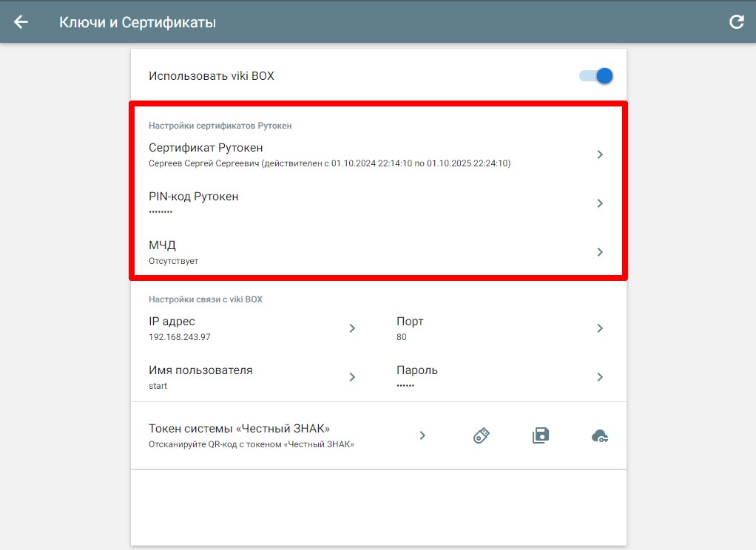
Task: Click the chevron next to Порт
Action: click(600, 328)
